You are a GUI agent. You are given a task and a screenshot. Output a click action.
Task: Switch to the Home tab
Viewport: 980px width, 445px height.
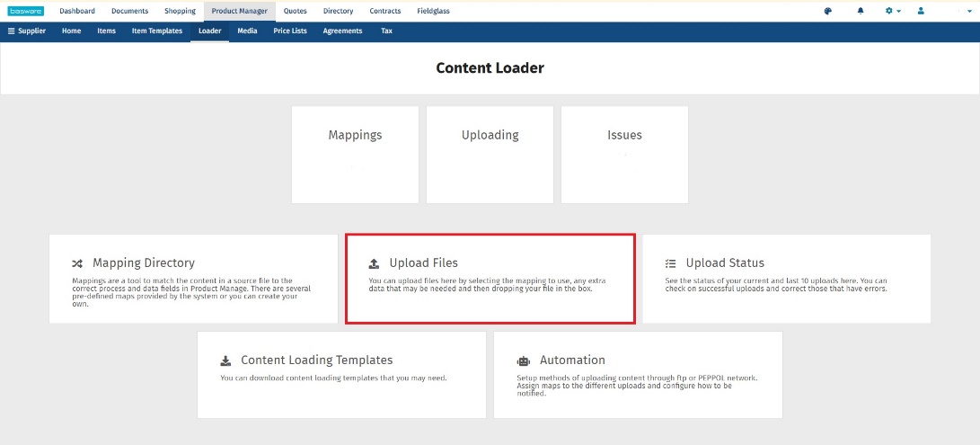(71, 31)
